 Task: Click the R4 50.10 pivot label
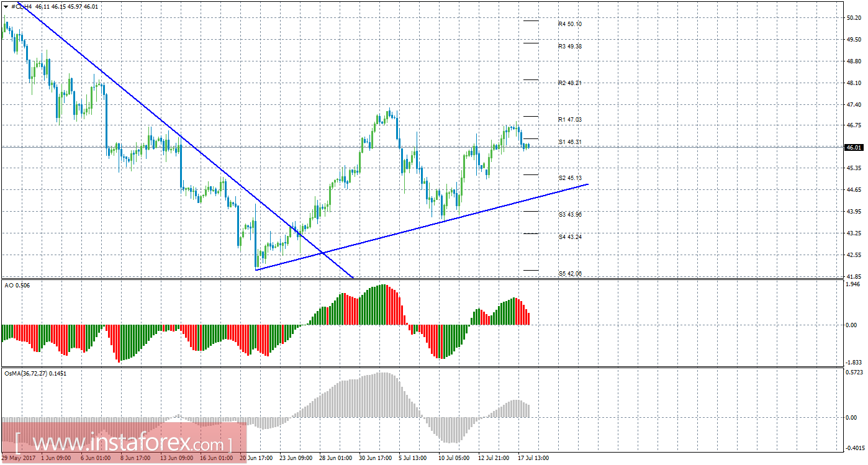click(x=569, y=24)
